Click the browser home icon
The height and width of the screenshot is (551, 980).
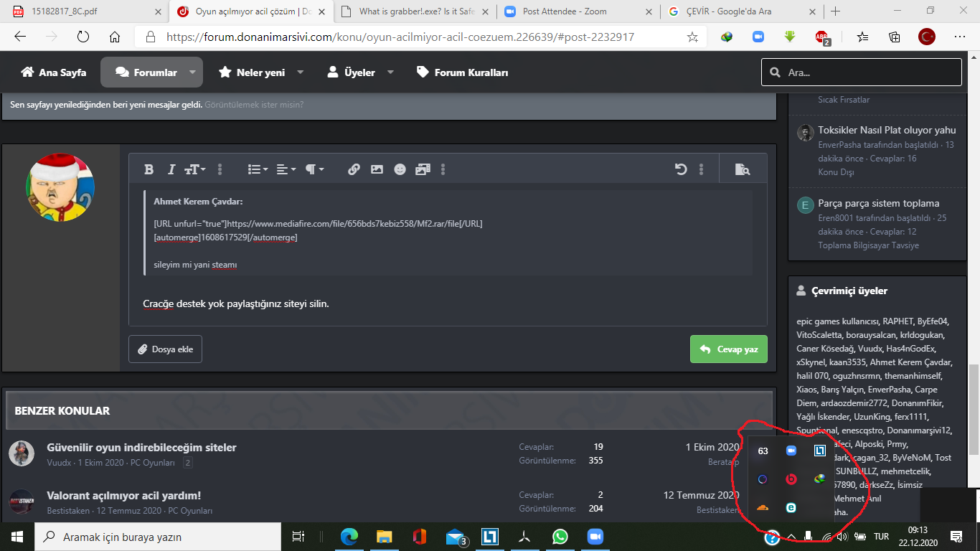[115, 37]
